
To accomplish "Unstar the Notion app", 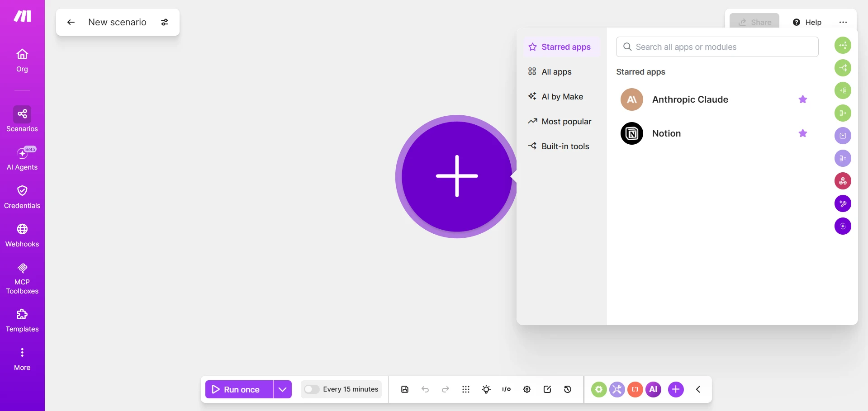I will click(803, 133).
